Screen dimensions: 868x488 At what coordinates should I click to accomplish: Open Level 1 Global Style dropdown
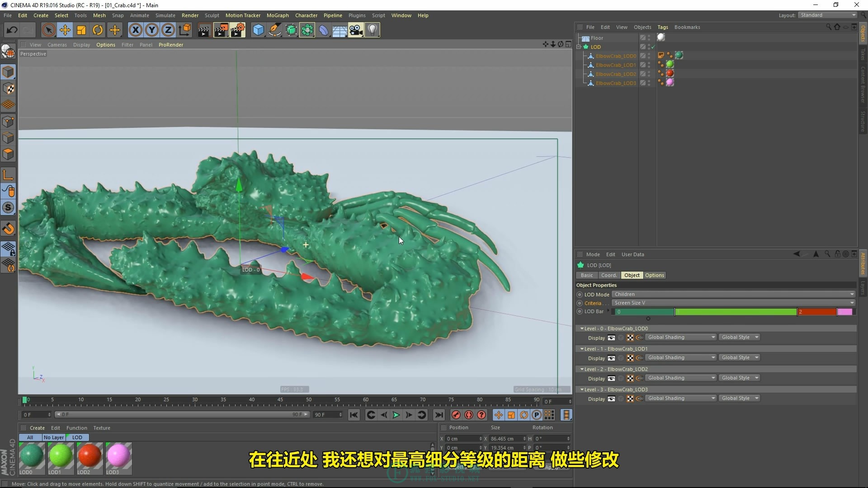(740, 357)
